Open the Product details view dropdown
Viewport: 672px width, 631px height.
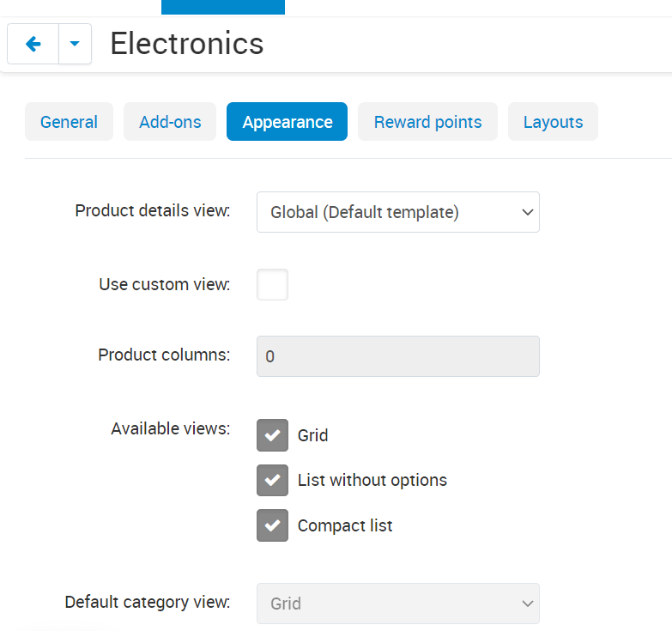397,212
